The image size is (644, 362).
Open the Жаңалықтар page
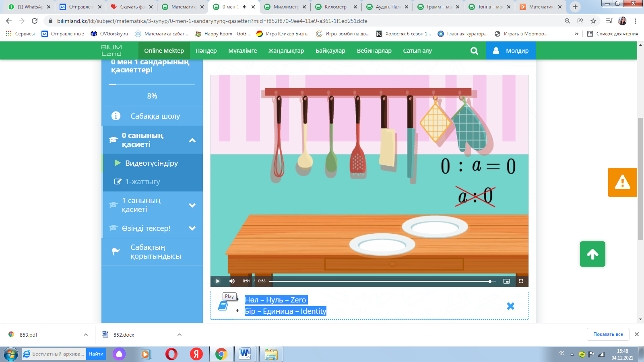coord(286,51)
